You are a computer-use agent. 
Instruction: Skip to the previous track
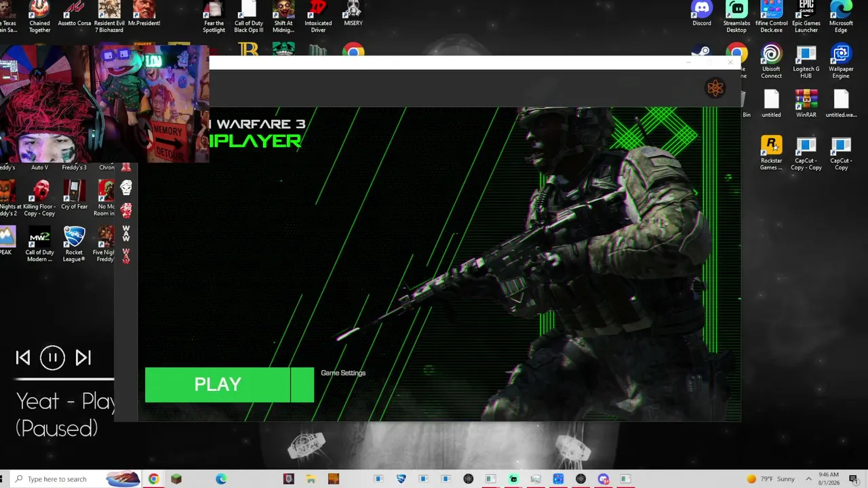click(x=23, y=358)
